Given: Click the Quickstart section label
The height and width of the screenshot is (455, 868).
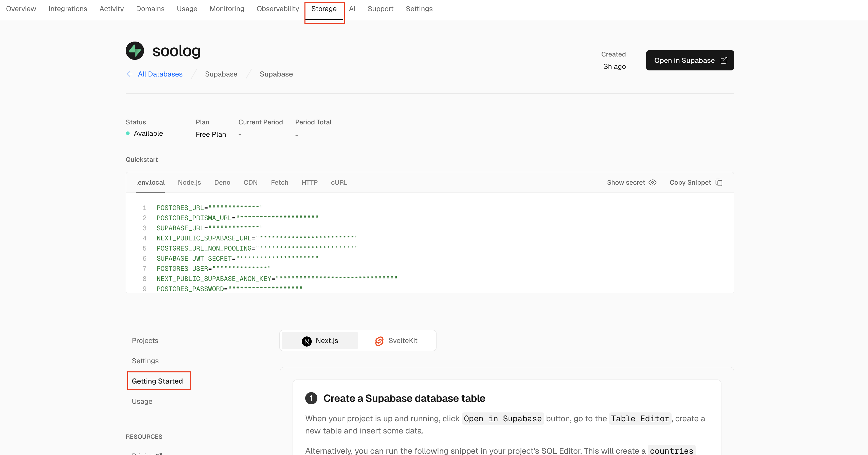Looking at the screenshot, I should click(x=141, y=160).
